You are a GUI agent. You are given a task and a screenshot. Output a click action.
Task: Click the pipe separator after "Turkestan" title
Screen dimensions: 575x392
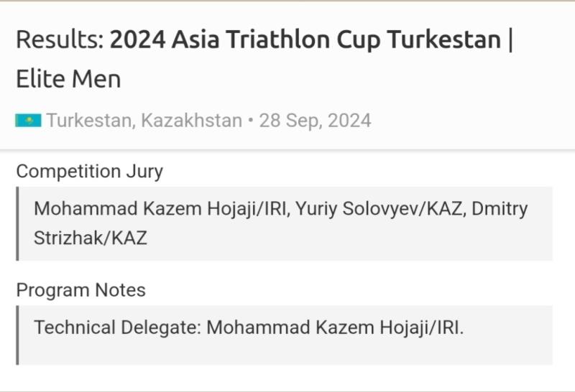point(510,39)
